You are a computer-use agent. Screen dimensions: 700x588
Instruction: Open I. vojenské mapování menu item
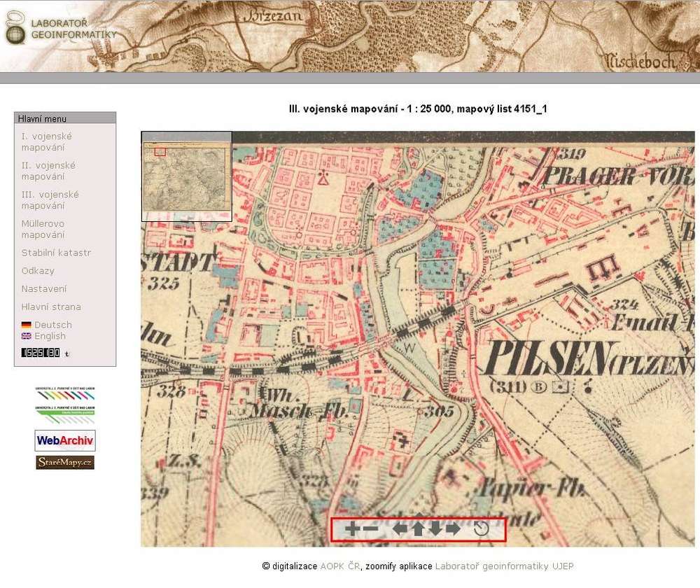(x=46, y=142)
